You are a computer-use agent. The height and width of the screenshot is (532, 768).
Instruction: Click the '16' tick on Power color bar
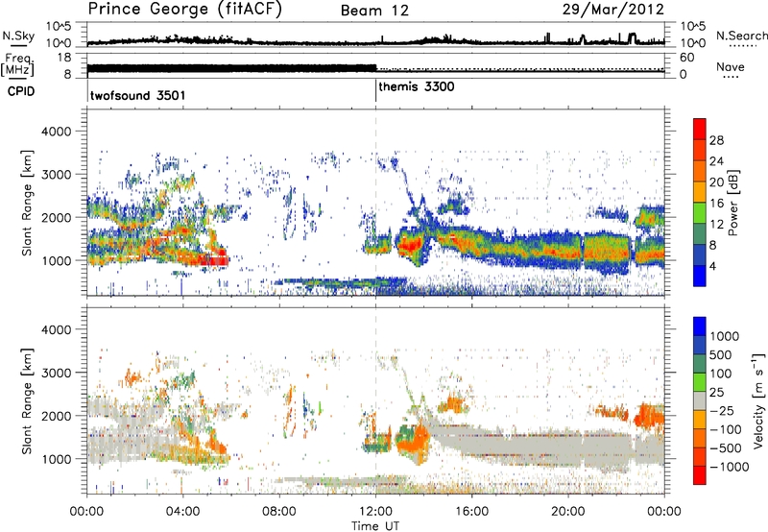pos(716,204)
